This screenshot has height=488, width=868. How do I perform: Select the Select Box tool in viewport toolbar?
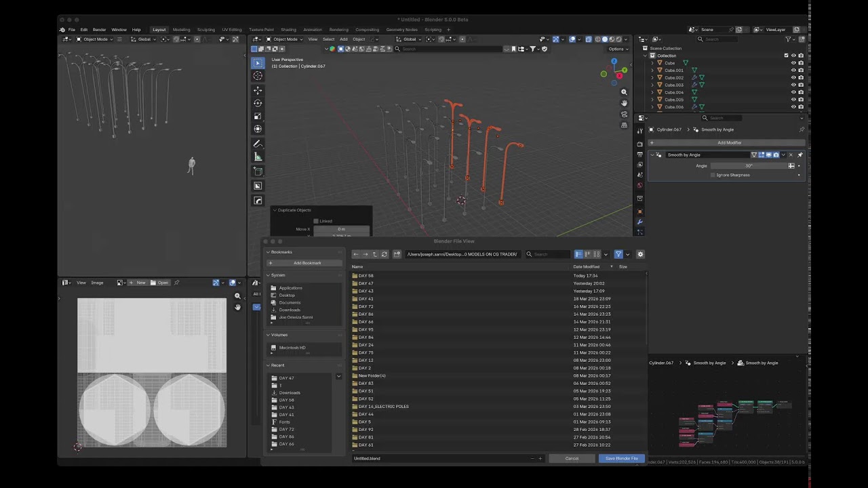coord(258,63)
